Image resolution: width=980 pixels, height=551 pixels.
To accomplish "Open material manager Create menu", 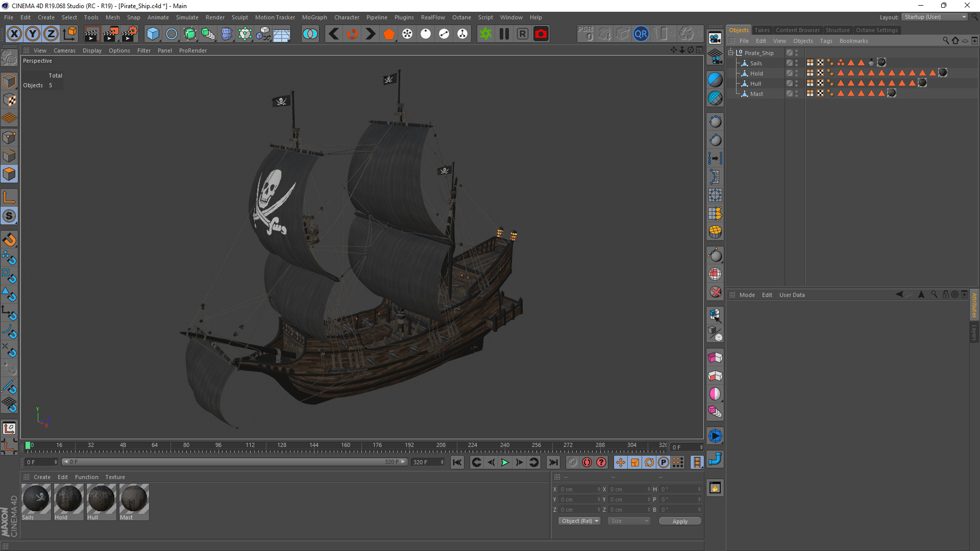I will pos(42,477).
